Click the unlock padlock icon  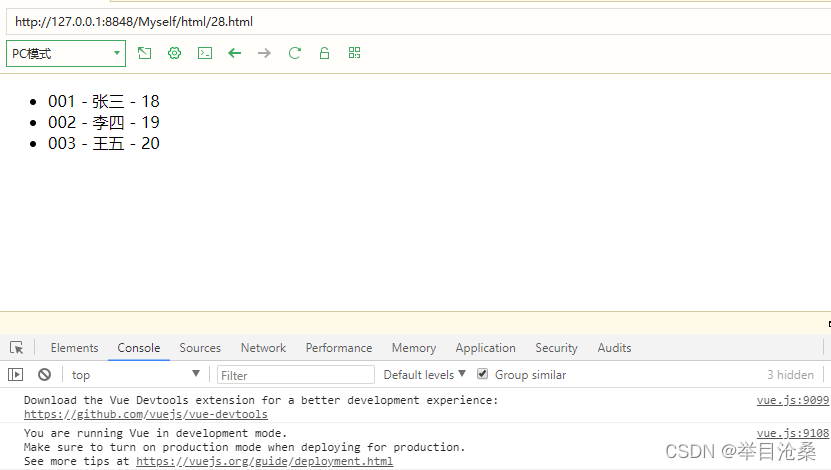coord(324,53)
